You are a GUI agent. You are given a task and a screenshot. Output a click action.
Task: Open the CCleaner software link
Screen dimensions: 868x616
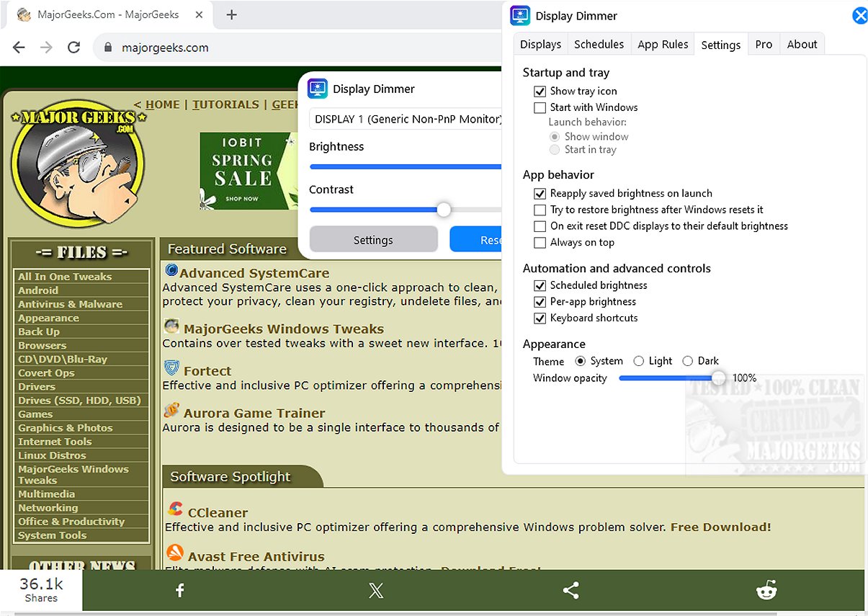click(x=218, y=512)
